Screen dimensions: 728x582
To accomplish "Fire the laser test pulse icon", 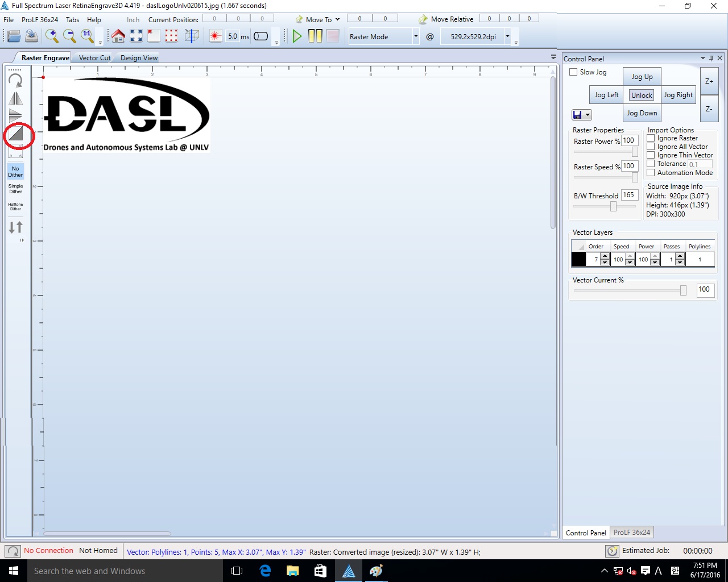I will 216,36.
